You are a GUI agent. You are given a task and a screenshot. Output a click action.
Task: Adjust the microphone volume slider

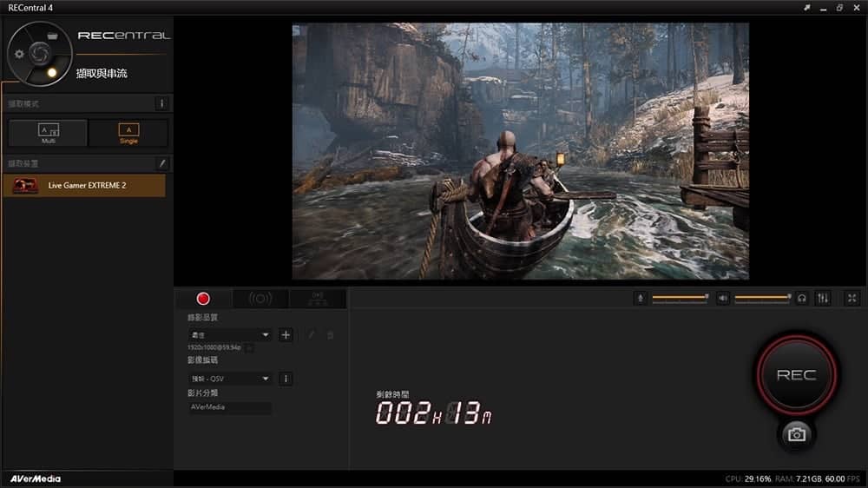tap(681, 298)
